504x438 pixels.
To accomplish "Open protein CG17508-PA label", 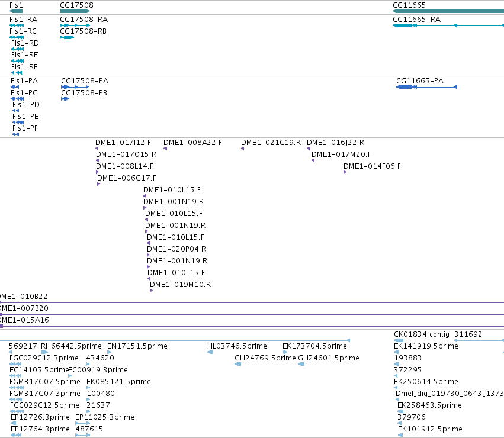I will coord(85,81).
